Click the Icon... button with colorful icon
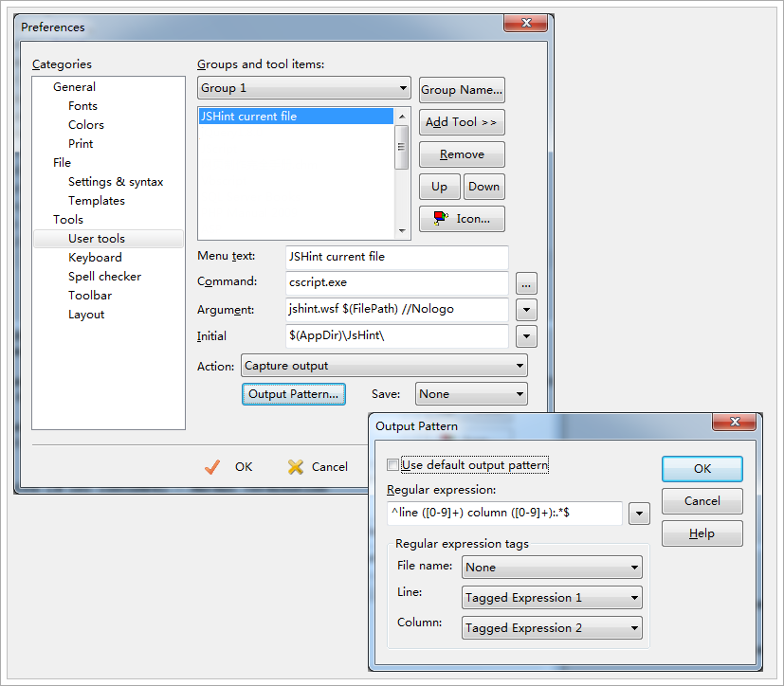The image size is (784, 686). [462, 219]
